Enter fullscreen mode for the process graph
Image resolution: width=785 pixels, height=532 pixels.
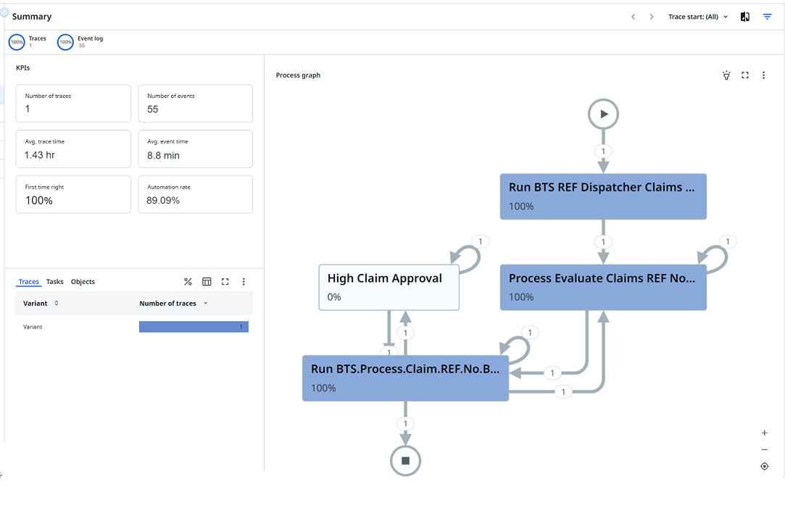pyautogui.click(x=745, y=75)
